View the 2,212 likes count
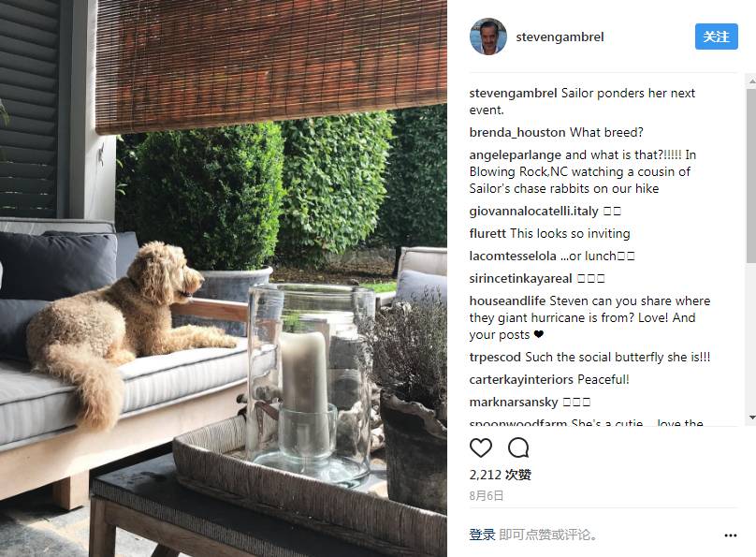Image resolution: width=756 pixels, height=557 pixels. point(500,475)
